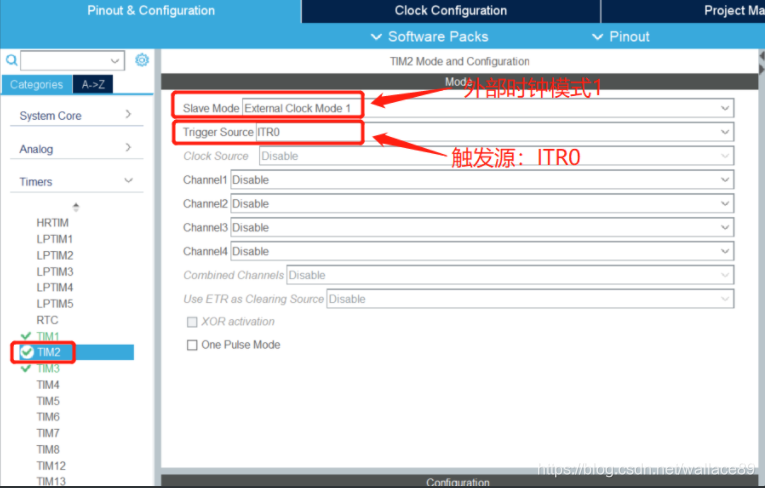Image resolution: width=765 pixels, height=488 pixels.
Task: Select TIM1 in timers list
Action: click(x=48, y=336)
